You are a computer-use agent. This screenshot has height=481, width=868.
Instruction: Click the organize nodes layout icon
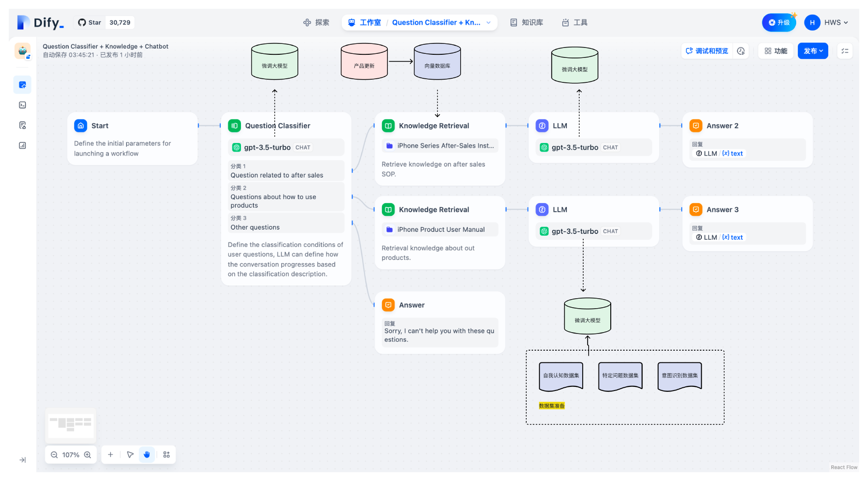[x=166, y=455]
